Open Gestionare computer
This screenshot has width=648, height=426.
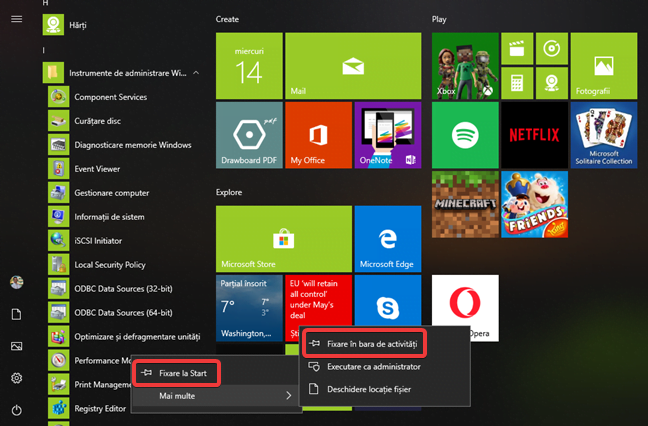tap(99, 193)
